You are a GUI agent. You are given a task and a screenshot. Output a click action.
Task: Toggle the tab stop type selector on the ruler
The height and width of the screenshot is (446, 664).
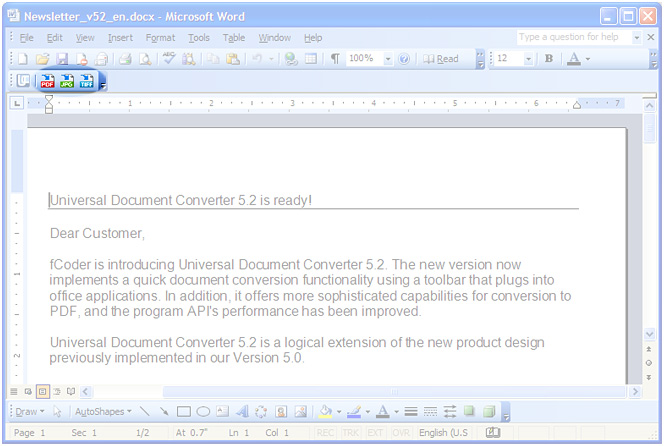tap(17, 103)
